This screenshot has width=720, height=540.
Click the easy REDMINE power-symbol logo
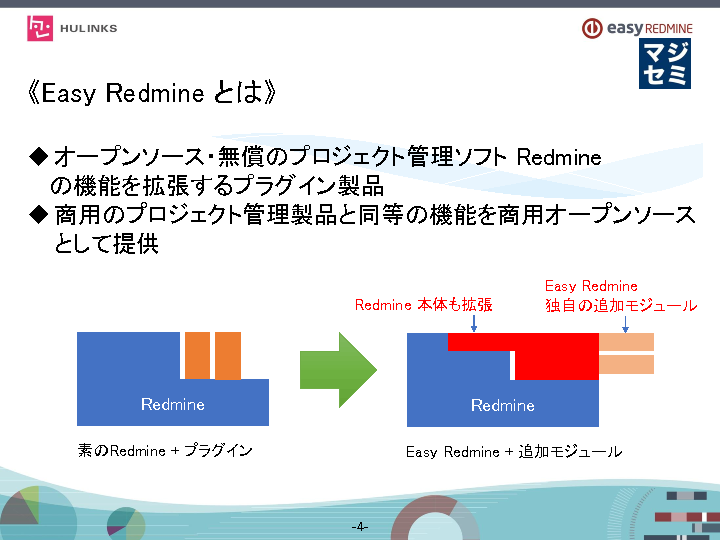point(594,28)
